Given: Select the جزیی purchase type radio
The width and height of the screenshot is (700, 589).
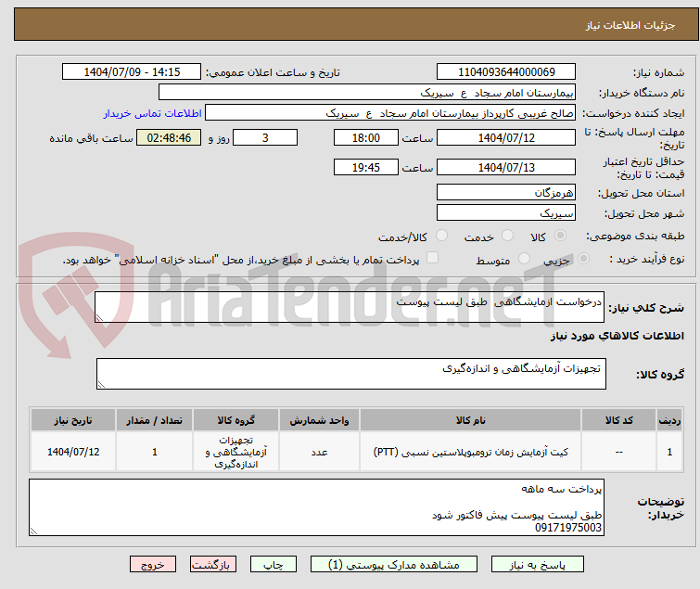Looking at the screenshot, I should coord(583,259).
